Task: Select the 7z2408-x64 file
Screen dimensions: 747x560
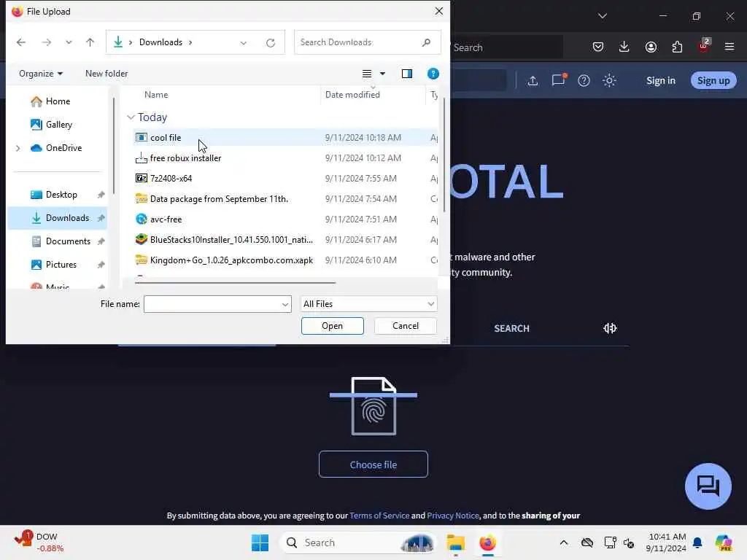Action: click(285, 179)
